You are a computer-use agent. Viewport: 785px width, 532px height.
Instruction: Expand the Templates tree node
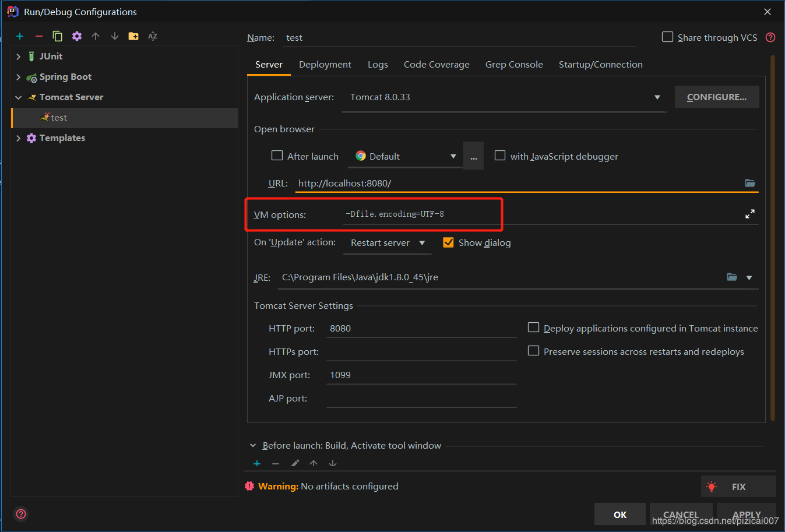[x=18, y=138]
